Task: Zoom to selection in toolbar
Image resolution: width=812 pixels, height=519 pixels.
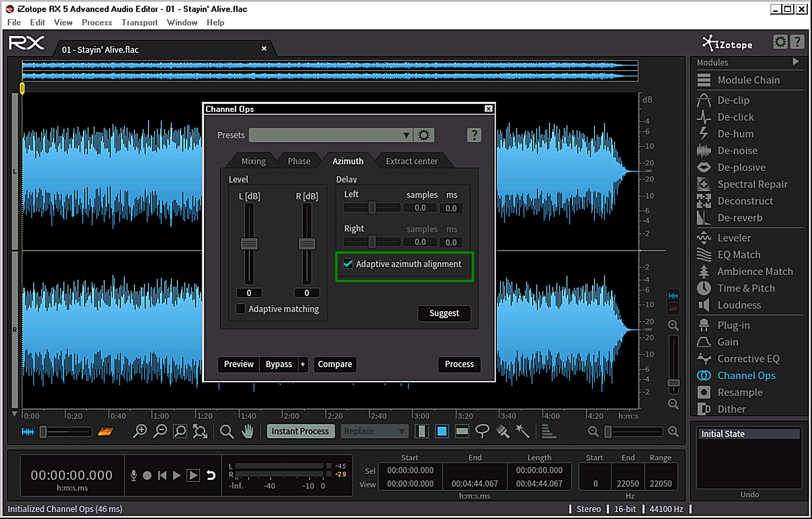Action: (180, 431)
